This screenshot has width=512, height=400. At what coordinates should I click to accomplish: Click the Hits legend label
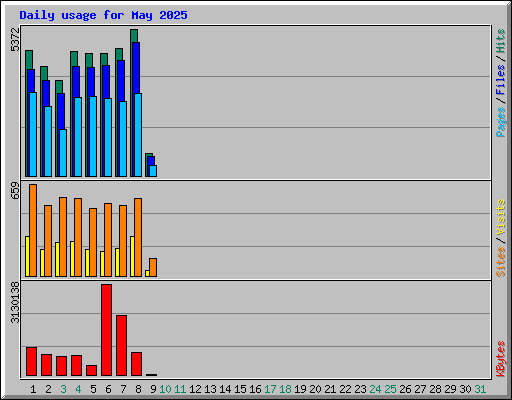point(501,41)
